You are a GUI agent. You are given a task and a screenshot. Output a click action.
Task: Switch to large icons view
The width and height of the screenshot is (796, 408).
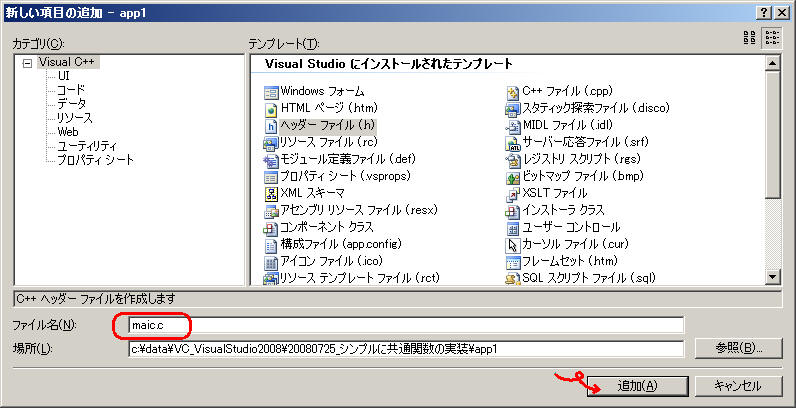[750, 38]
